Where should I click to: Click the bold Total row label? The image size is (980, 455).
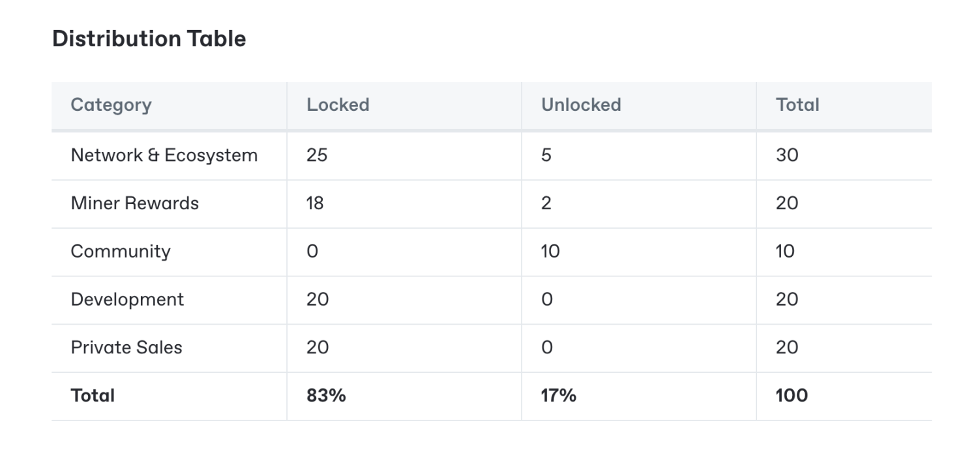point(93,396)
